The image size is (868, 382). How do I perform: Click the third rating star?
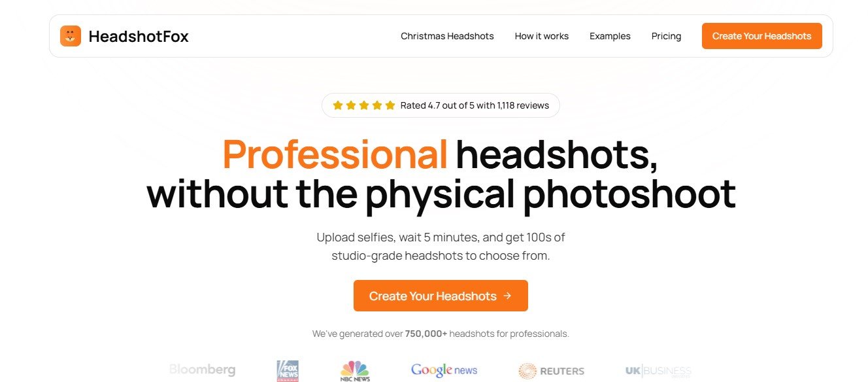tap(364, 105)
